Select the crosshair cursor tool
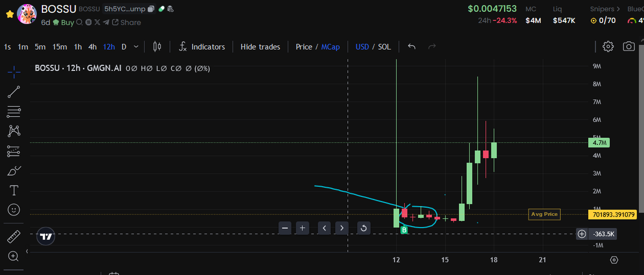 point(14,71)
